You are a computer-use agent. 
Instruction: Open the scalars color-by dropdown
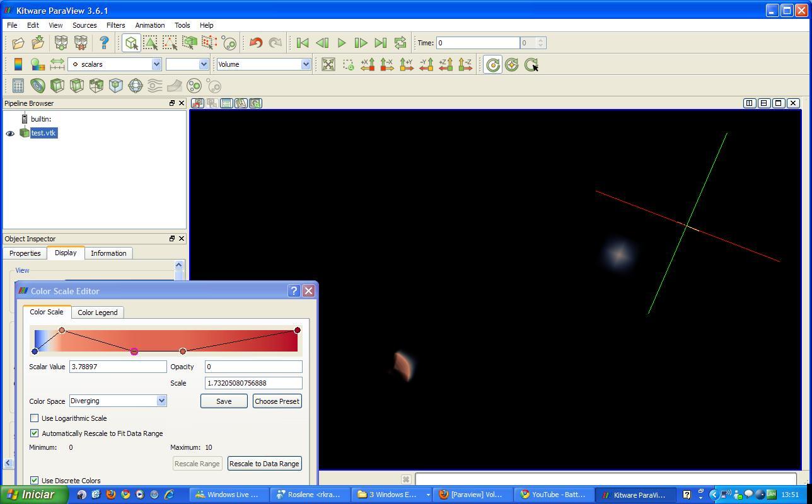point(115,64)
